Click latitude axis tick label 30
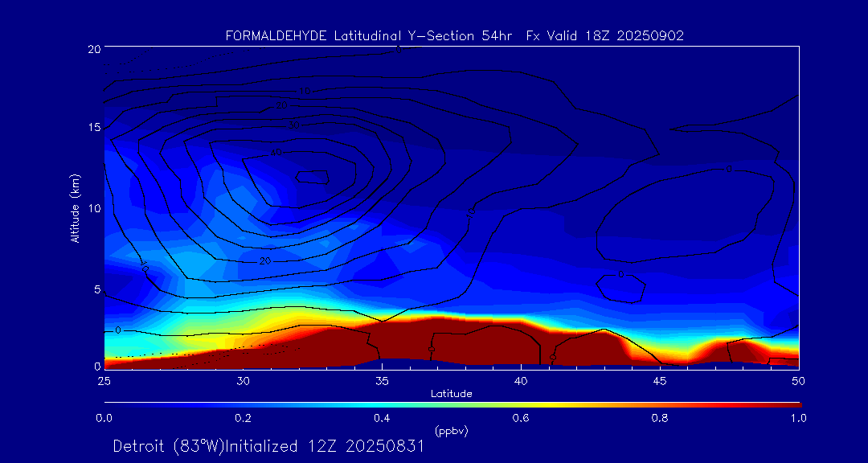The height and width of the screenshot is (463, 868). (243, 381)
